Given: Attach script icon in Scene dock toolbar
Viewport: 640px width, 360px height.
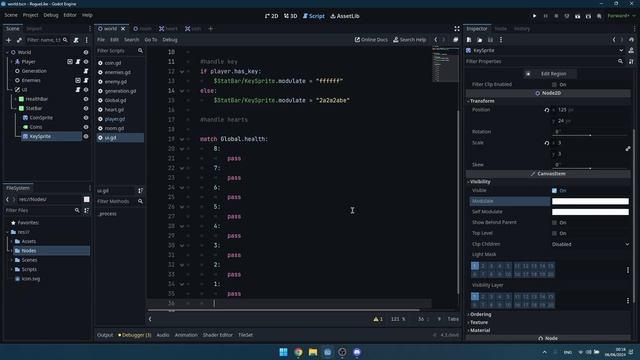Looking at the screenshot, I should pyautogui.click(x=76, y=40).
